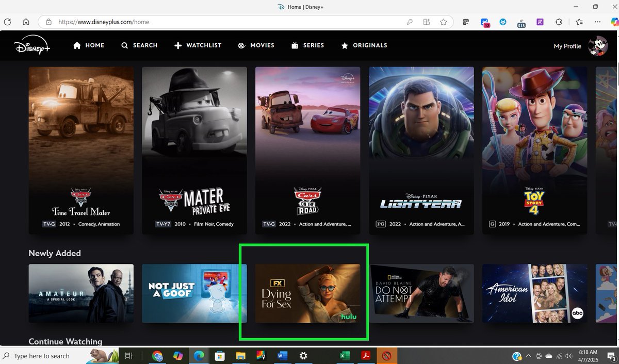The width and height of the screenshot is (619, 364).
Task: Switch to Edge on the taskbar
Action: (x=199, y=356)
